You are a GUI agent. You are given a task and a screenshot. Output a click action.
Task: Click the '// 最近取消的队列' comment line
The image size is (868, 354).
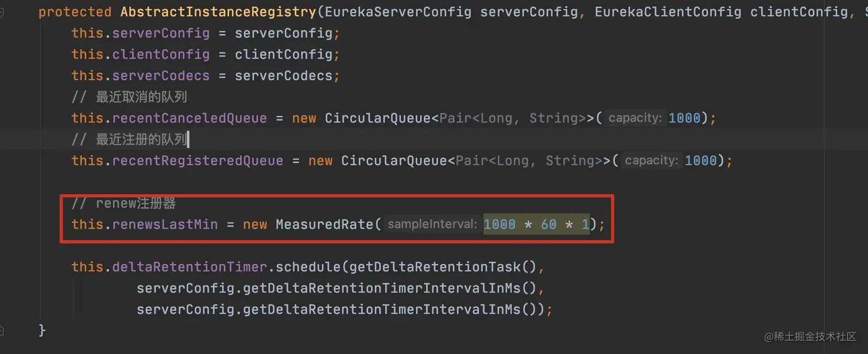129,97
